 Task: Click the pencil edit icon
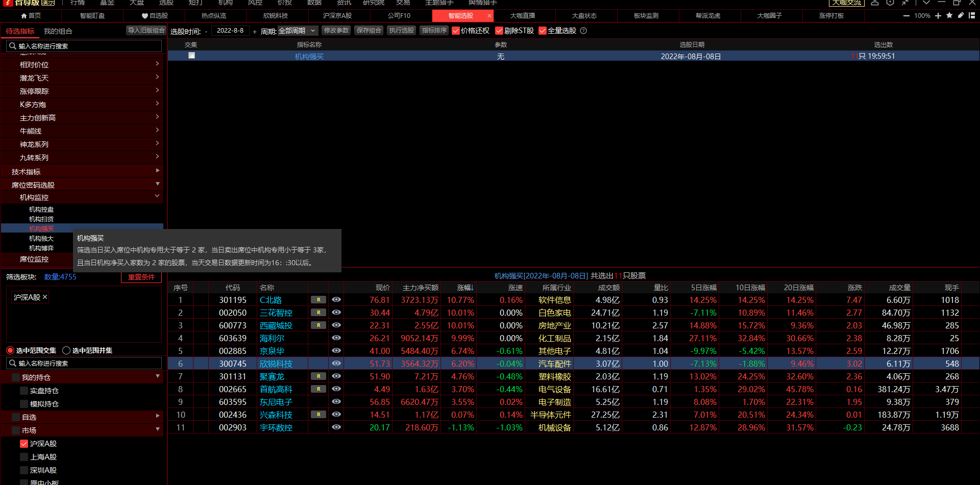coord(961,15)
